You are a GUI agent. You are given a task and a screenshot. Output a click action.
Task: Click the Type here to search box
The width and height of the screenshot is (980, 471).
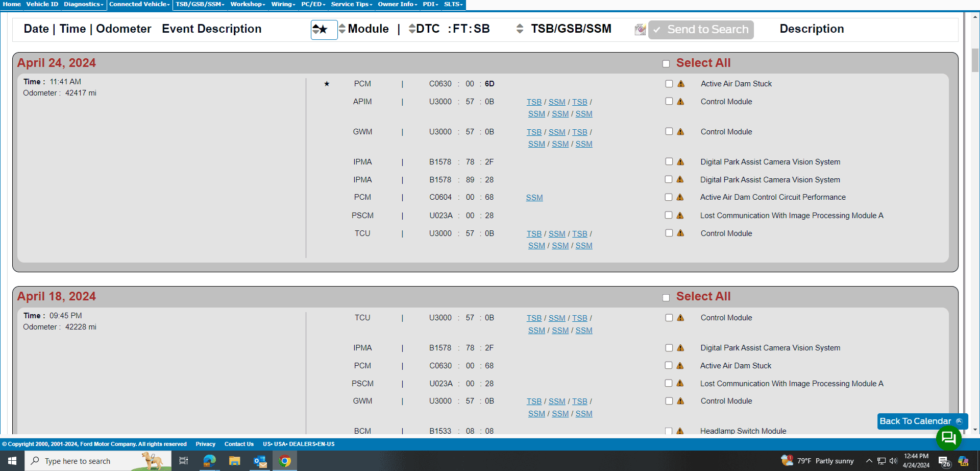(x=87, y=461)
